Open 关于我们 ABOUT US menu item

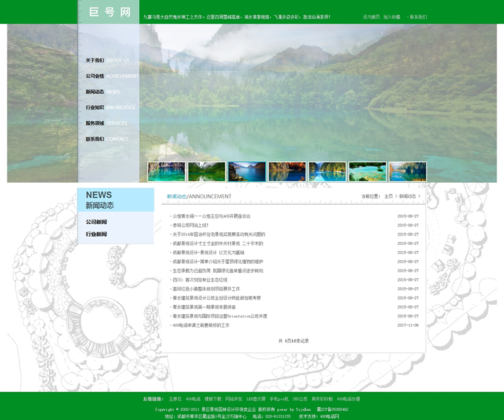click(107, 60)
